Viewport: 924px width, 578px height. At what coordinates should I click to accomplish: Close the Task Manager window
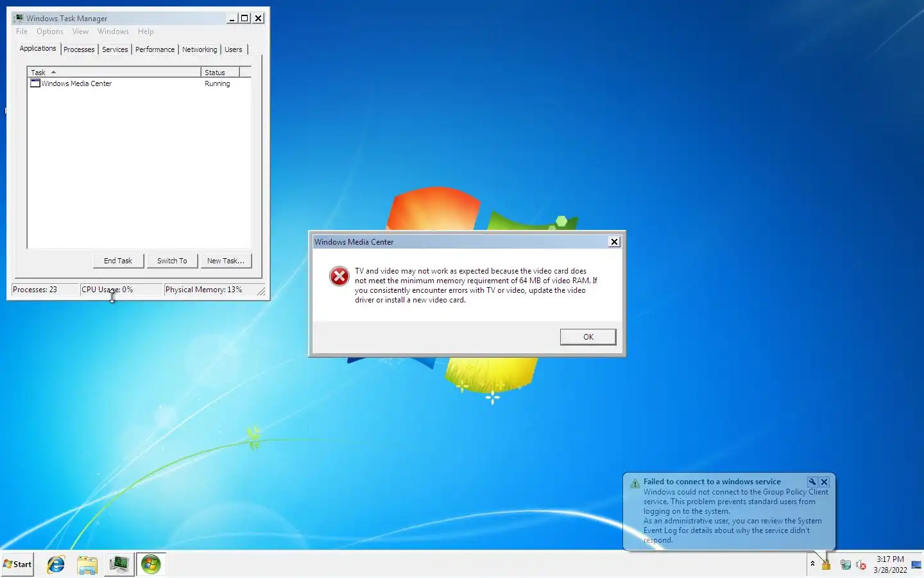258,18
